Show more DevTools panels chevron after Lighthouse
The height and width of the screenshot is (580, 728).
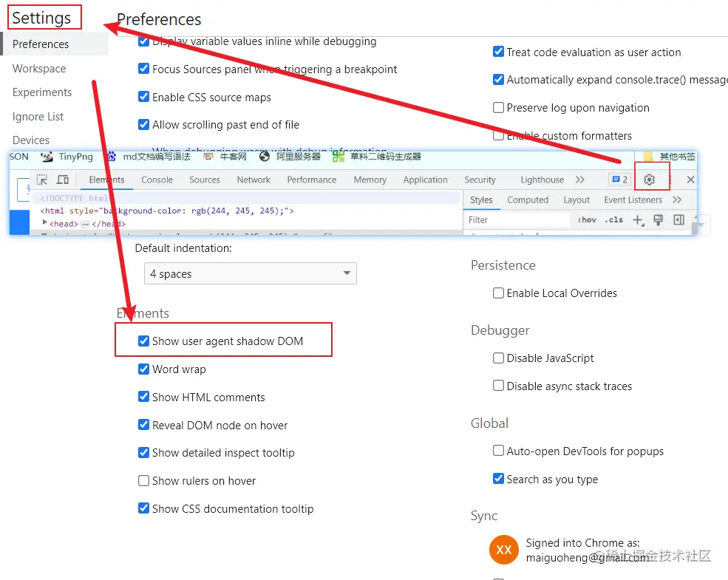580,180
